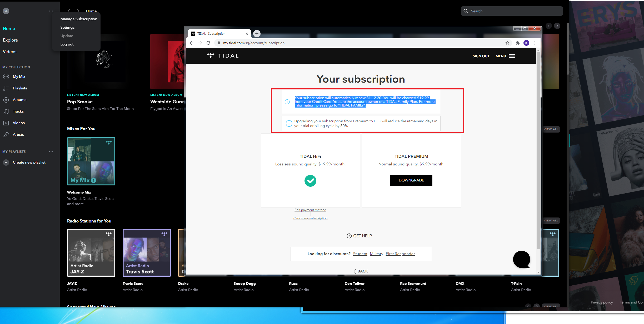Select Log out from dropdown menu
Viewport: 644px width, 324px height.
tap(67, 44)
